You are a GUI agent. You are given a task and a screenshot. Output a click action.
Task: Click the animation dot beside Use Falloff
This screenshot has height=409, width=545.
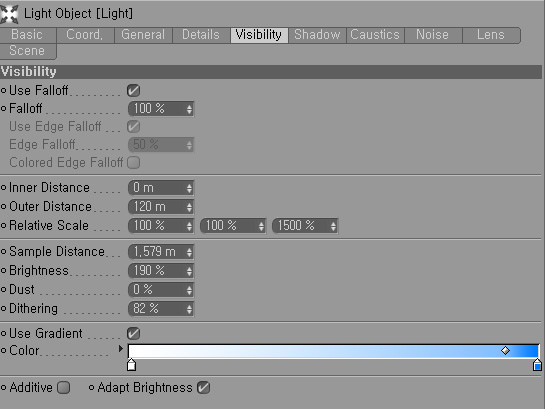[3, 91]
